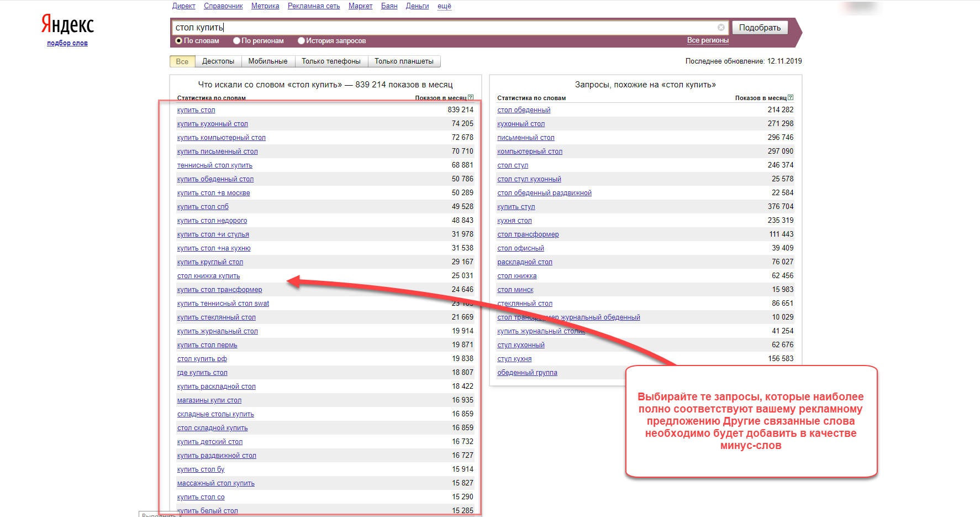Viewport: 980px width, 517px height.
Task: Open the 'подбор слов' link under logo
Action: pos(67,43)
